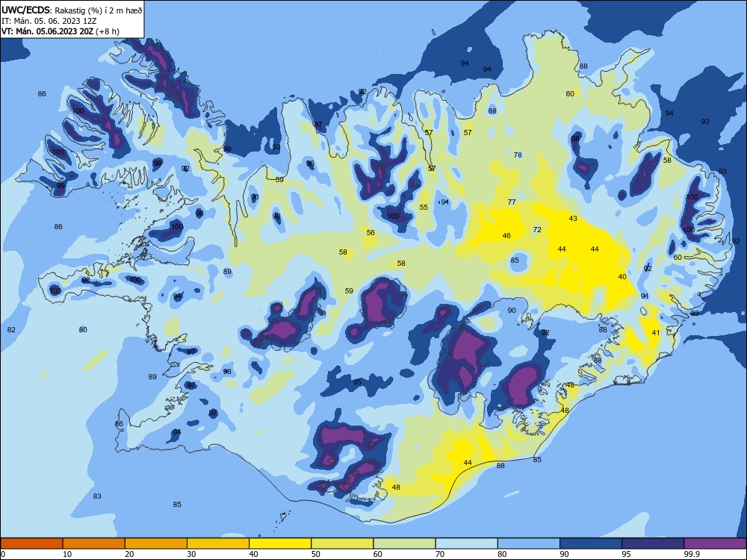Click the lowest map value '40' on the map
This screenshot has width=747, height=560.
click(622, 277)
